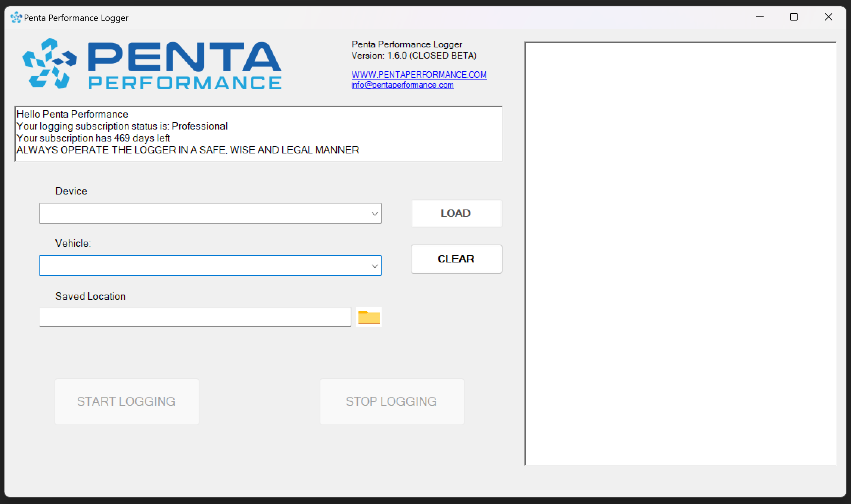Click the 'ALWAYS OPERATE THE LOGGER' warning line

pos(188,150)
